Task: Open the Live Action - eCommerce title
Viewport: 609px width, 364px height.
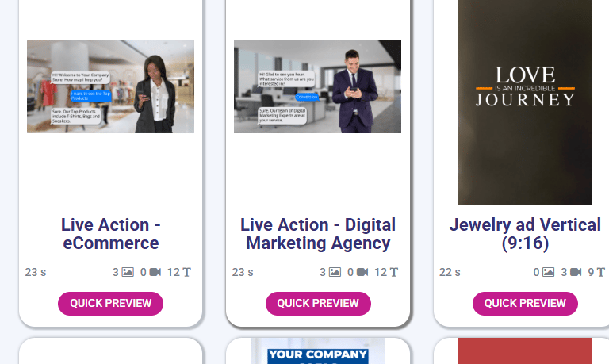Action: point(111,234)
